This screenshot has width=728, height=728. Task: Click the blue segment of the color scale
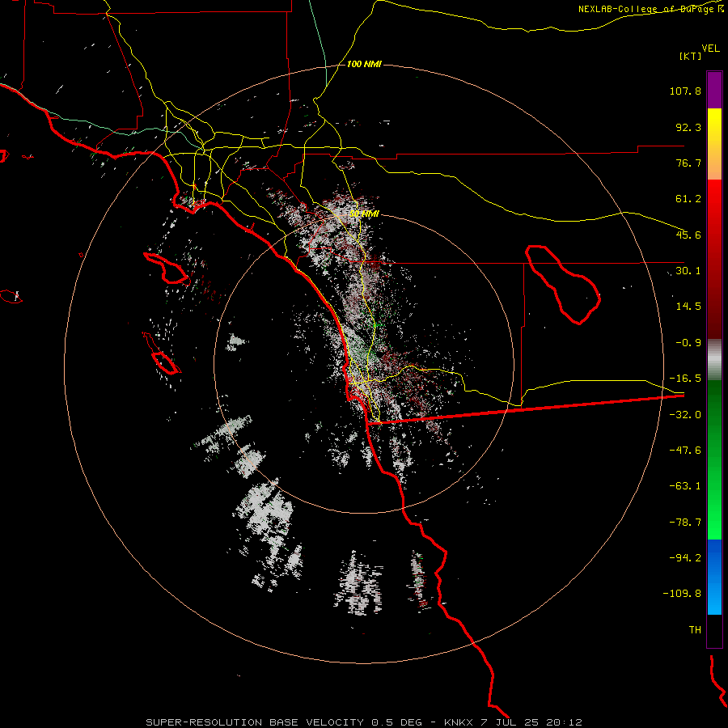[714, 577]
